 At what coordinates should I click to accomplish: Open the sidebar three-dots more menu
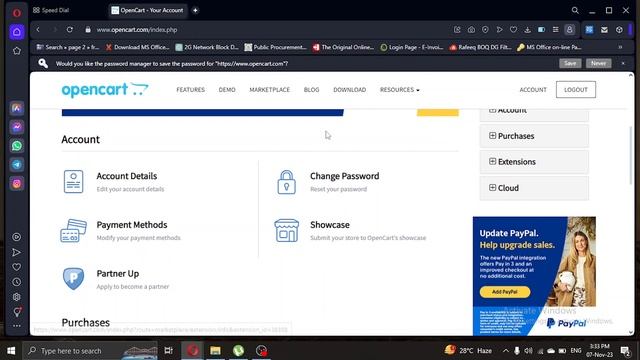(17, 326)
